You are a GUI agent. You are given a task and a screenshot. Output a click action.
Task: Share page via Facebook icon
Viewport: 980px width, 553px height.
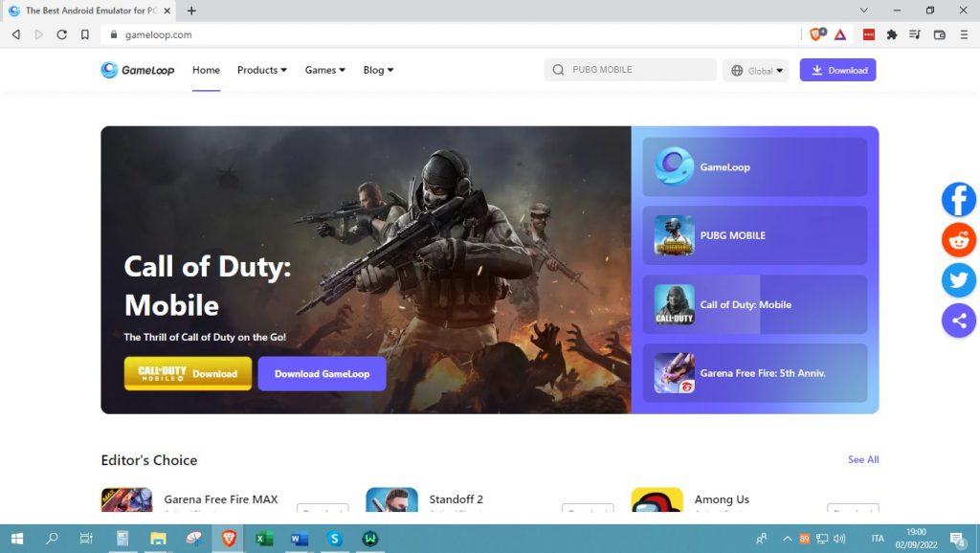(958, 200)
